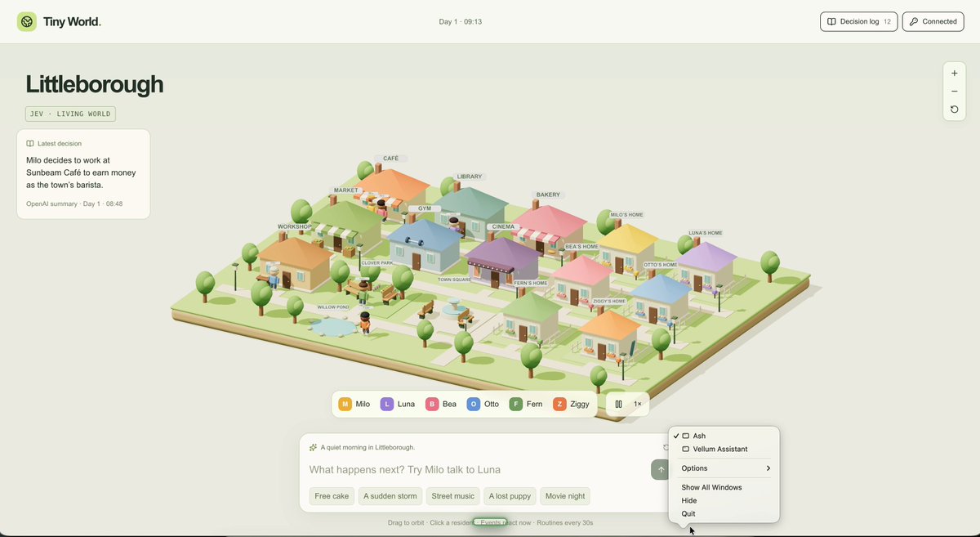Select resident Luna chip
This screenshot has height=537, width=980.
pyautogui.click(x=398, y=404)
